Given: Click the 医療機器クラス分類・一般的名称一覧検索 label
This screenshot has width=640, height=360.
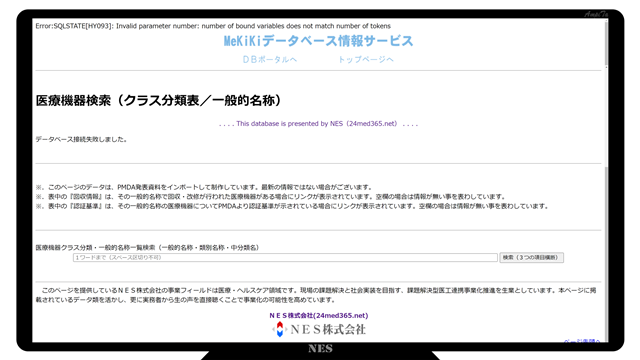Looking at the screenshot, I should (147, 247).
